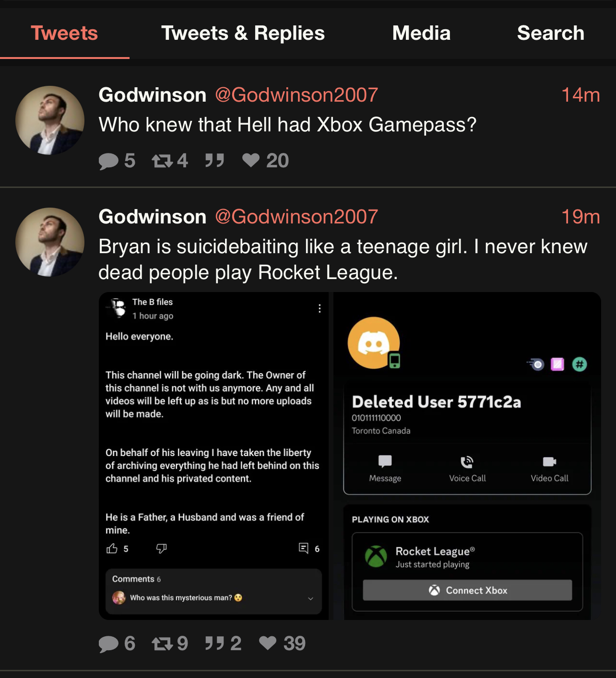616x678 pixels.
Task: Reply to the Rocket League tweet
Action: click(109, 644)
